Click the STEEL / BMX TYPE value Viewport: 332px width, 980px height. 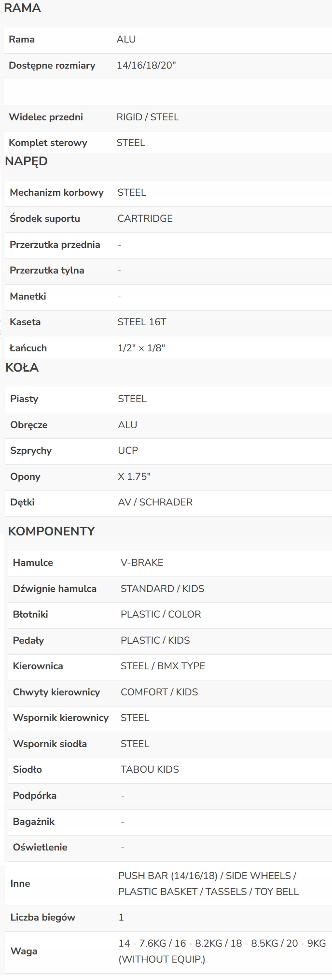pos(163,666)
